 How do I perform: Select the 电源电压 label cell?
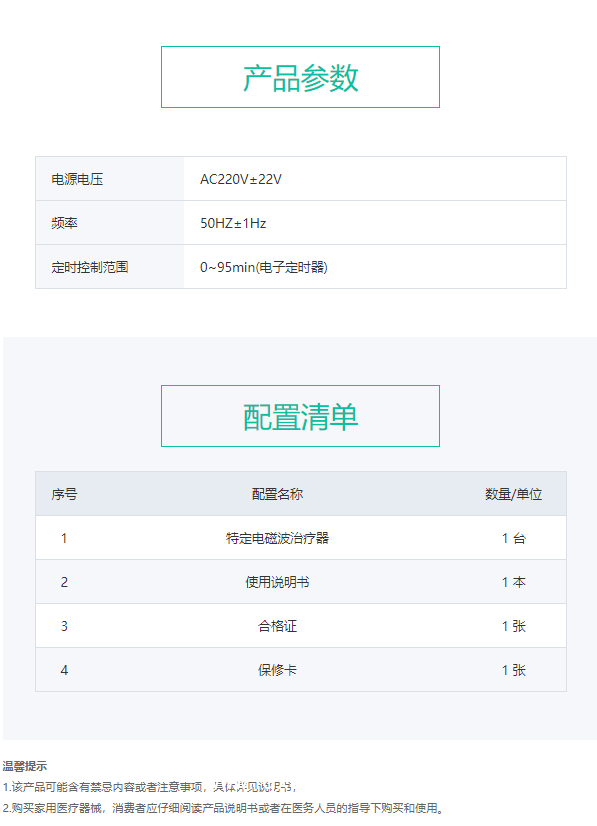coord(110,179)
